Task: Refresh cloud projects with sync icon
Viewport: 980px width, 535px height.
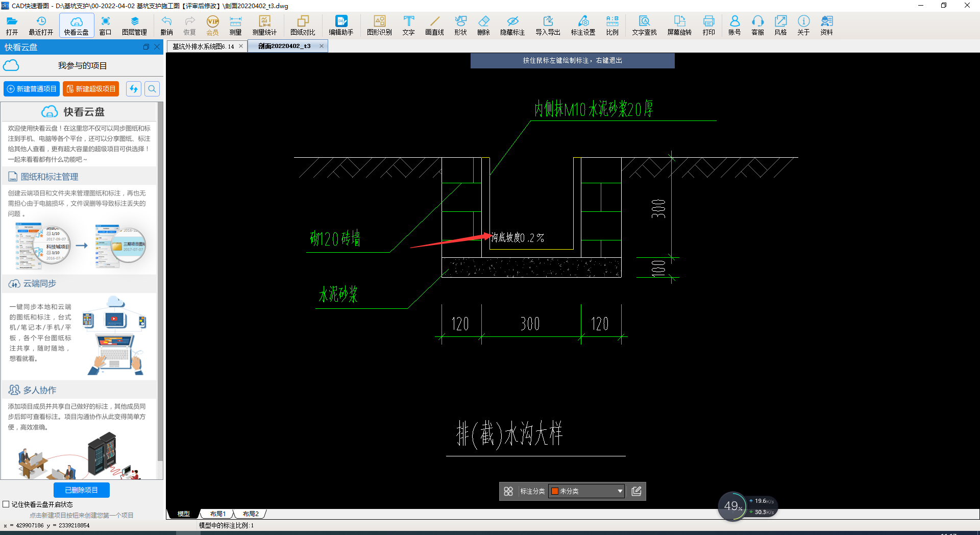Action: [x=134, y=89]
